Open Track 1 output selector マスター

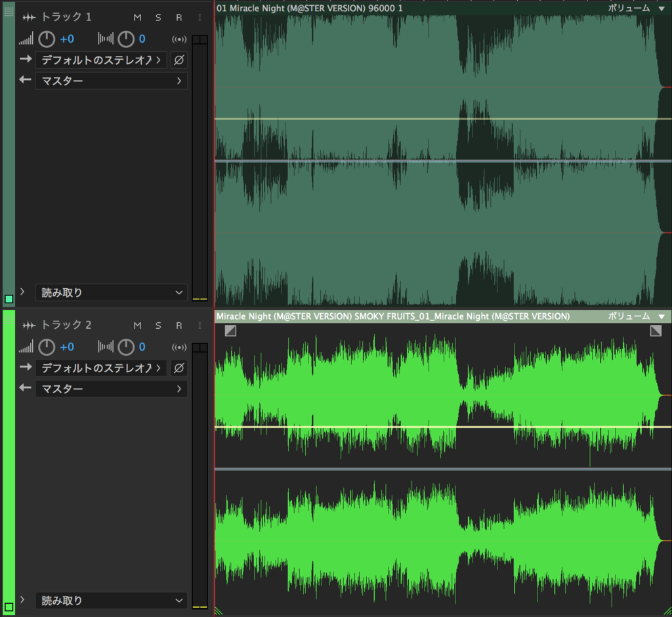point(112,81)
